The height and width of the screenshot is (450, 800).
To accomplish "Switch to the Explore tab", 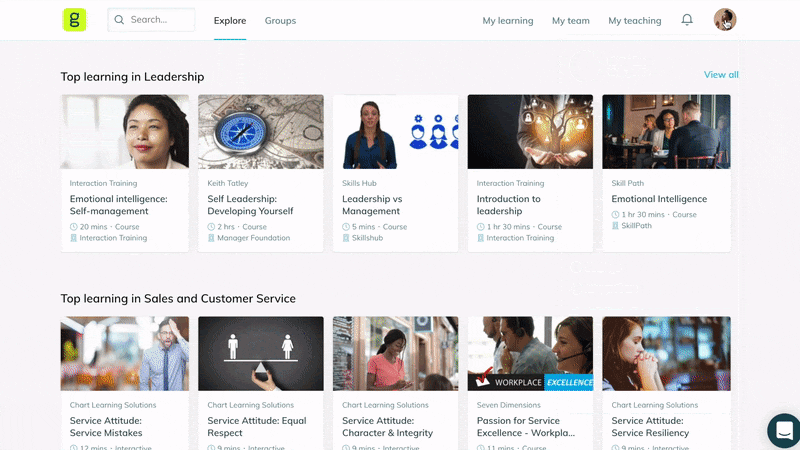I will click(x=230, y=21).
